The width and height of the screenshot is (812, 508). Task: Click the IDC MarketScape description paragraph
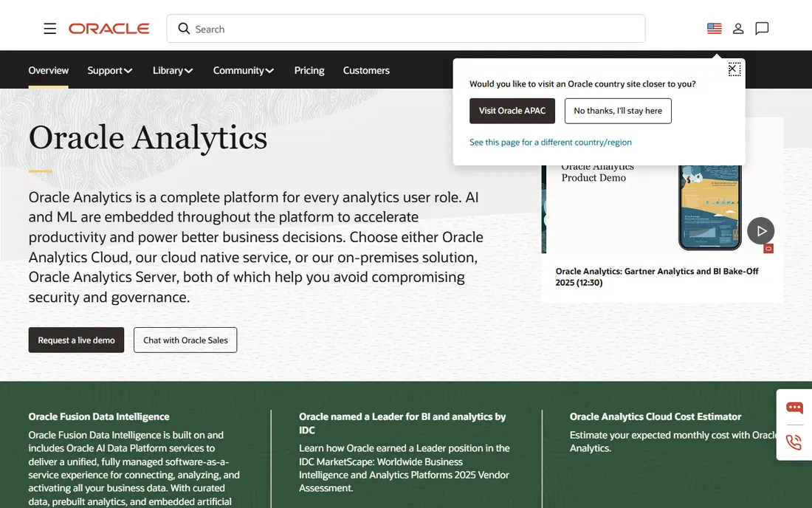[405, 468]
